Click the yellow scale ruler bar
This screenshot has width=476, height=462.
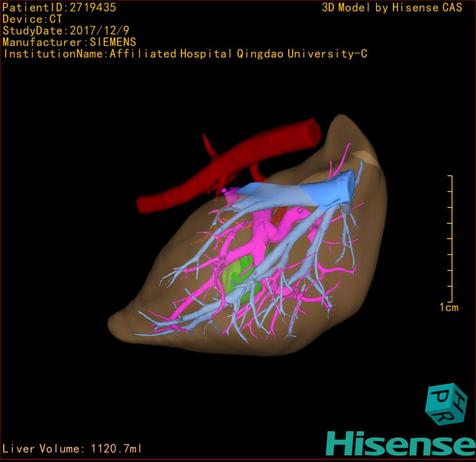[451, 239]
